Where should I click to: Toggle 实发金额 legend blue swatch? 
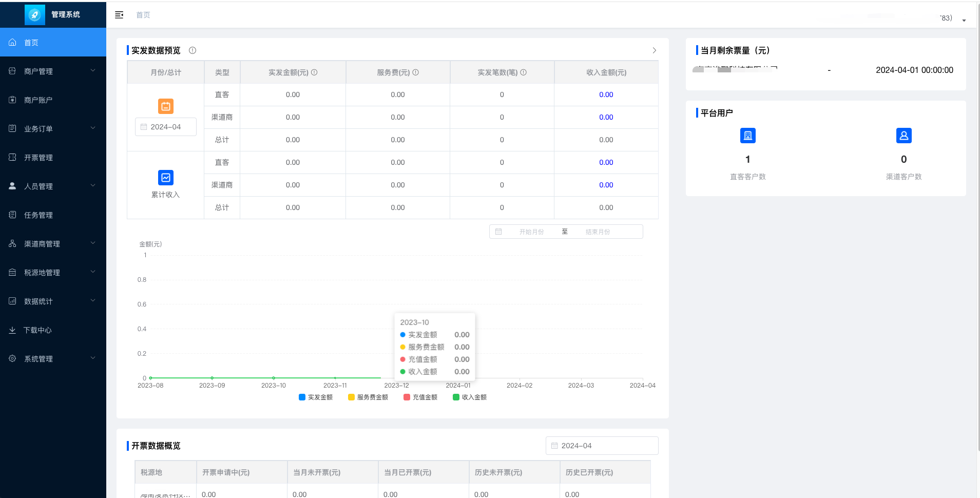click(x=302, y=397)
